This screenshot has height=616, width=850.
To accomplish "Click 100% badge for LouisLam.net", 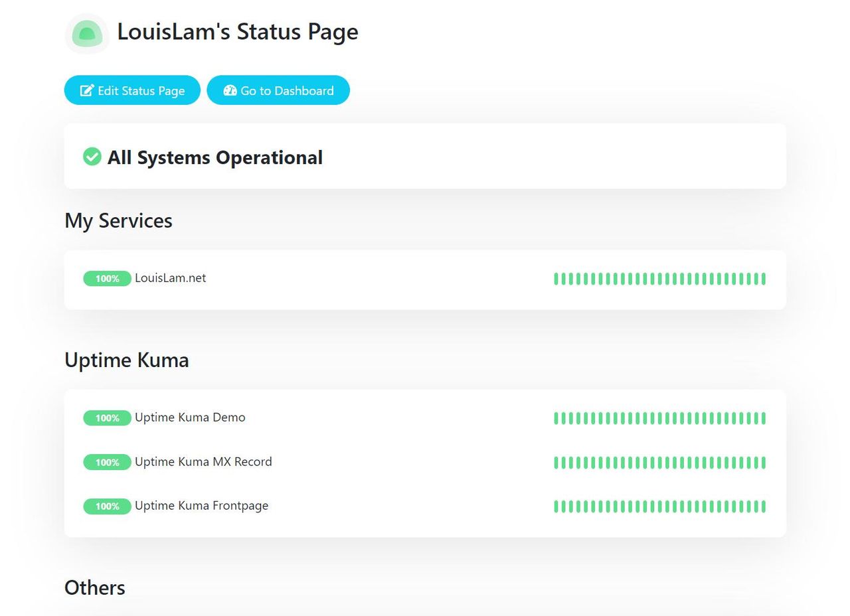I will 107,279.
